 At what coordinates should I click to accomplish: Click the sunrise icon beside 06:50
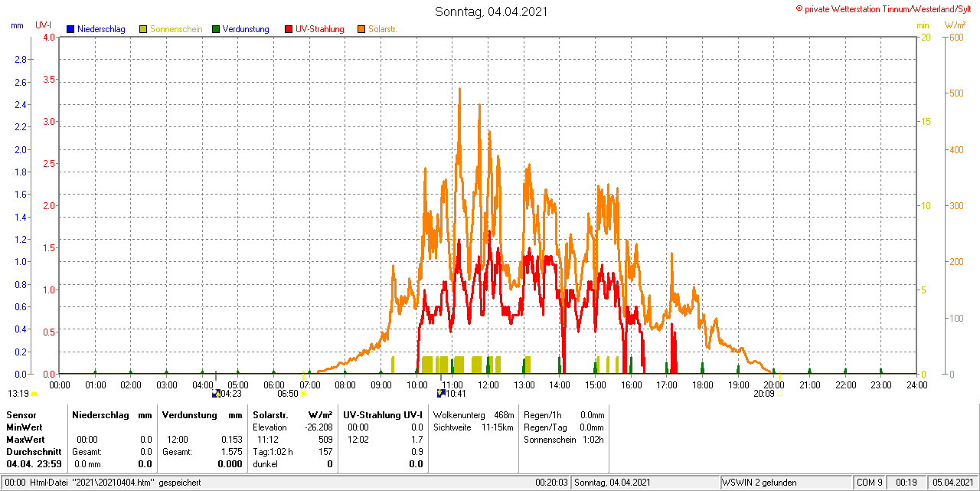pos(303,394)
